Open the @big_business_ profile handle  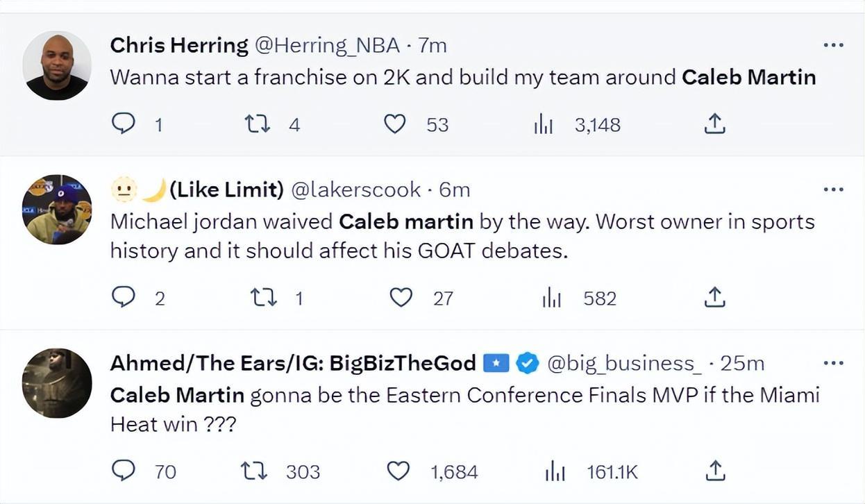tap(624, 363)
